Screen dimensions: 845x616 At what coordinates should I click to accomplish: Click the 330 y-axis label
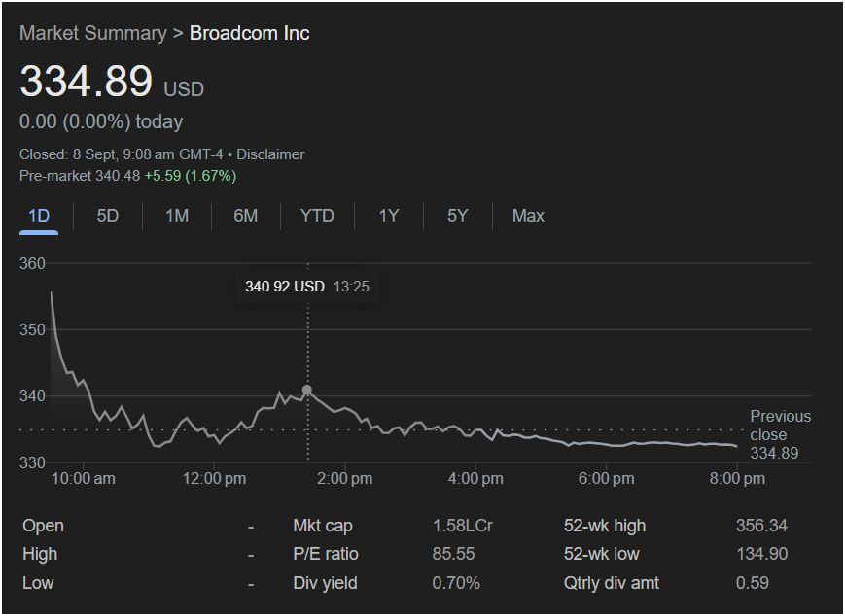point(32,462)
